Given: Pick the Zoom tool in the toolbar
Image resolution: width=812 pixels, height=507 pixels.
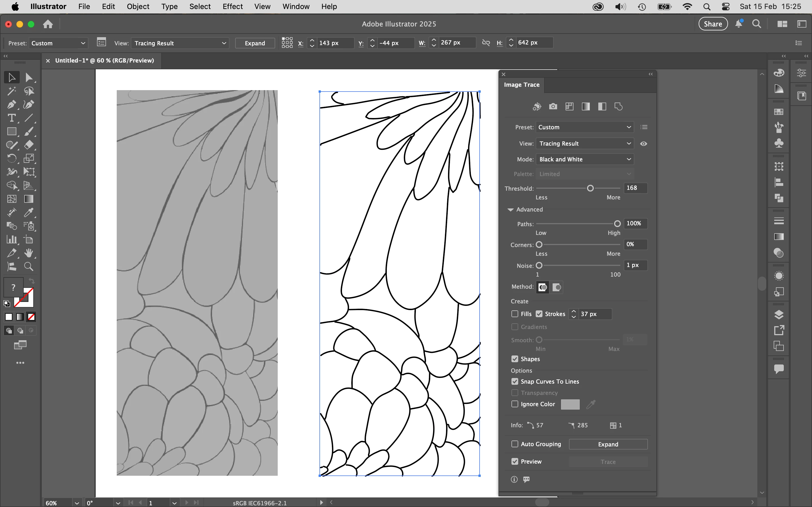Looking at the screenshot, I should tap(28, 266).
